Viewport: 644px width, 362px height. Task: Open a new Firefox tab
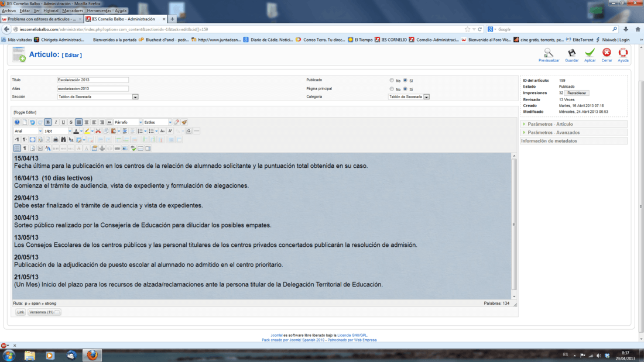pos(173,19)
